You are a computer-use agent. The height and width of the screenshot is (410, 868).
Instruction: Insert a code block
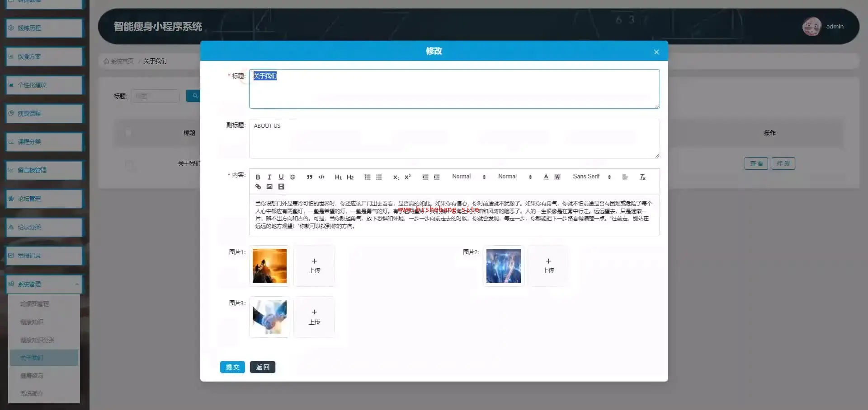[x=321, y=177]
